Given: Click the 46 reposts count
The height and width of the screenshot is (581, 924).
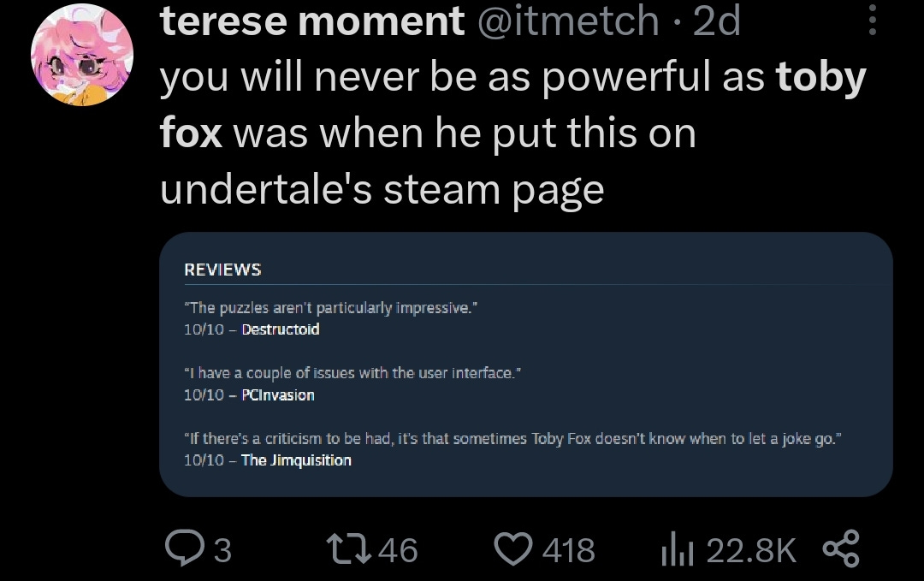Looking at the screenshot, I should pyautogui.click(x=398, y=550).
